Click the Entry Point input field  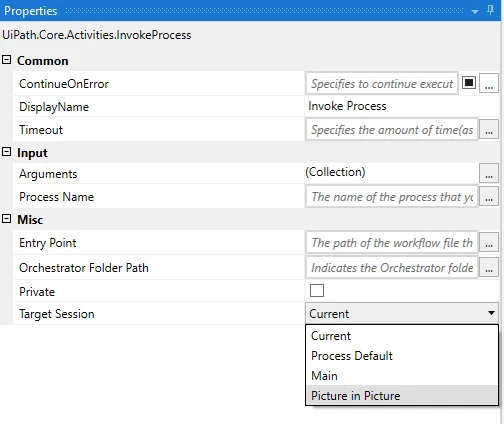(x=392, y=243)
